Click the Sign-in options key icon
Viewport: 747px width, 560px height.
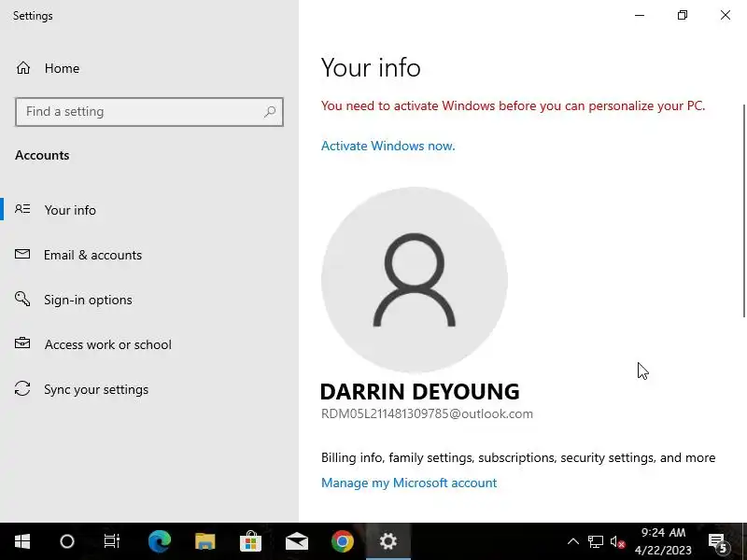[22, 299]
